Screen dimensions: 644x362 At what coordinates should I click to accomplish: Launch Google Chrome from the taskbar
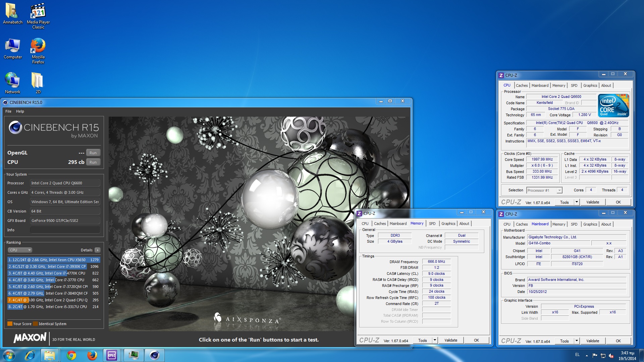pyautogui.click(x=71, y=355)
